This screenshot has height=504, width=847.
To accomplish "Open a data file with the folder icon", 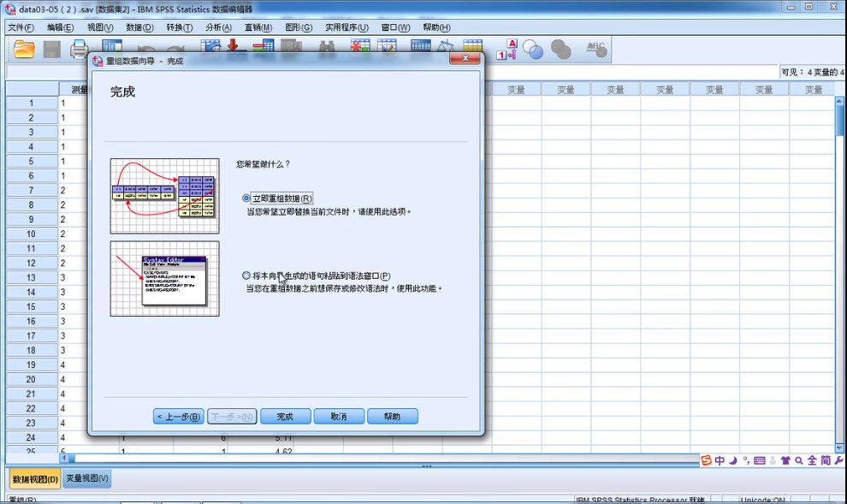I will [x=24, y=50].
